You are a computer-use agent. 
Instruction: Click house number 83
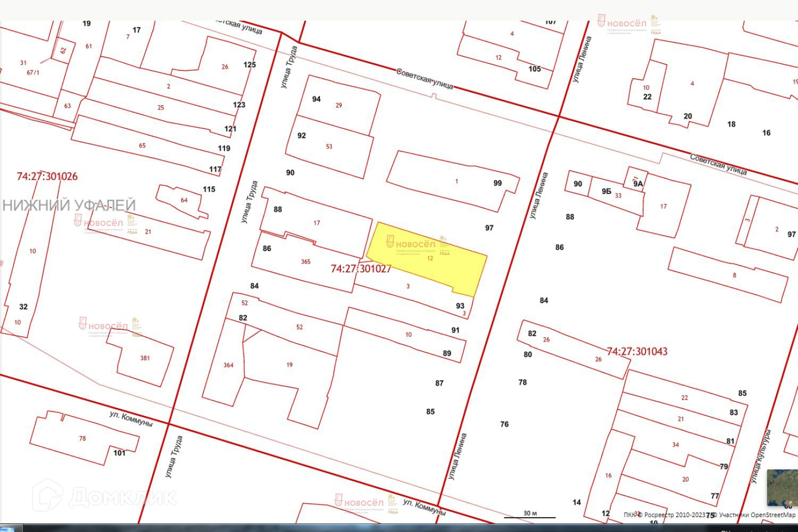pos(734,412)
